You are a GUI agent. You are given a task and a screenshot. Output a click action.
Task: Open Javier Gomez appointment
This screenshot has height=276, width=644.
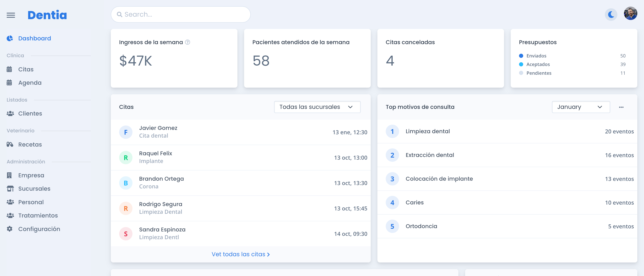coord(241,132)
